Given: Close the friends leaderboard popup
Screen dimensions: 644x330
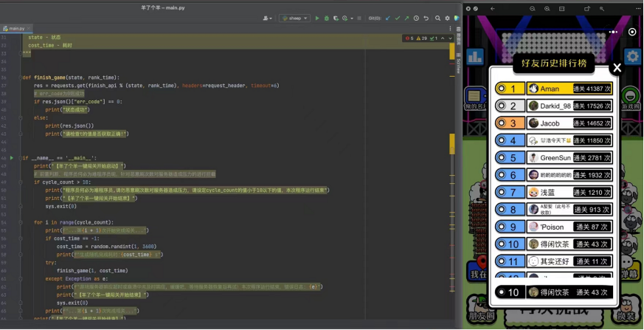Looking at the screenshot, I should 617,68.
